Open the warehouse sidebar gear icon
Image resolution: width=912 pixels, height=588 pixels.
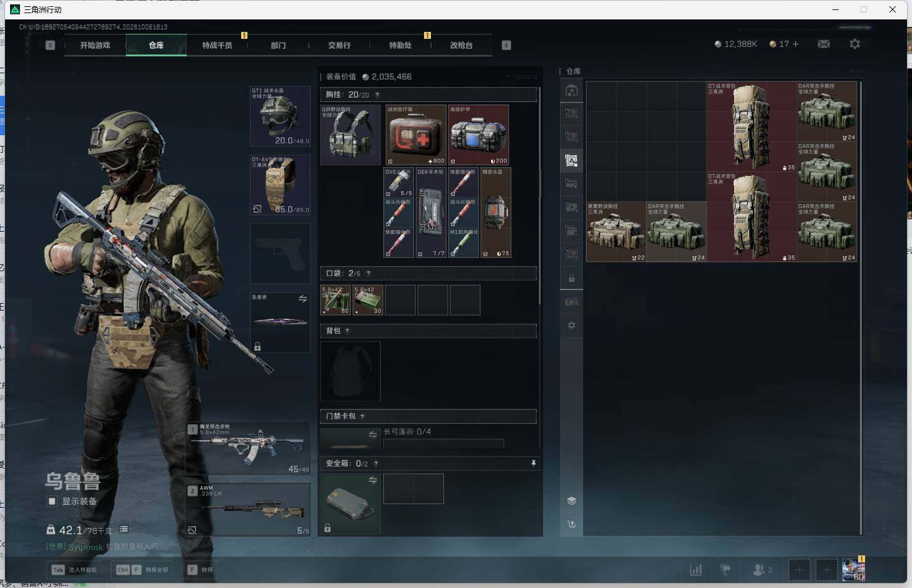(571, 326)
